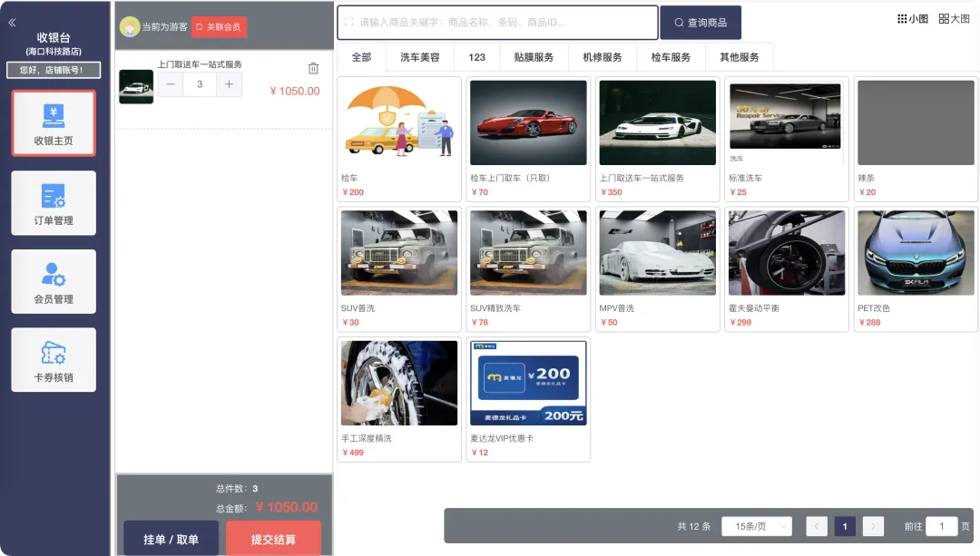Screen dimensions: 980x556
Task: Click cart item car thumbnail
Action: tap(136, 87)
